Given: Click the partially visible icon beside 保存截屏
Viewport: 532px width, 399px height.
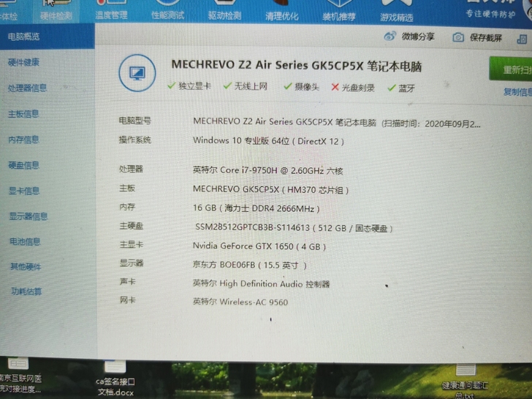Looking at the screenshot, I should tap(522, 39).
